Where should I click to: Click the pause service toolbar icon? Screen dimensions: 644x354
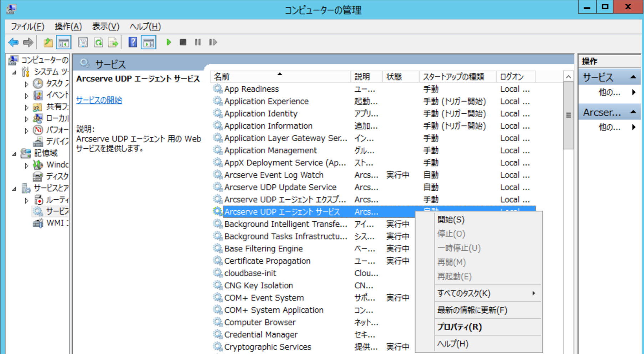coord(198,42)
